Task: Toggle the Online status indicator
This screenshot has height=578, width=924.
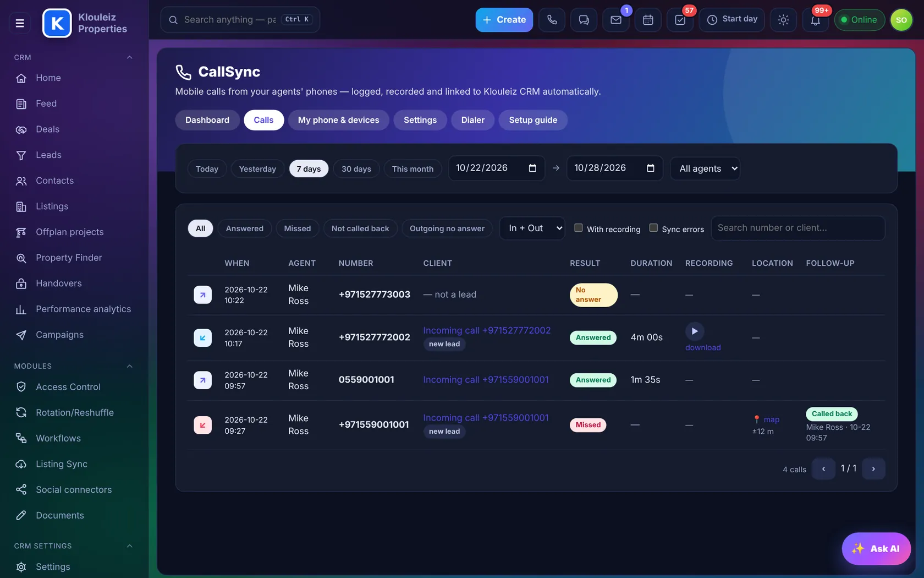Action: [x=859, y=20]
